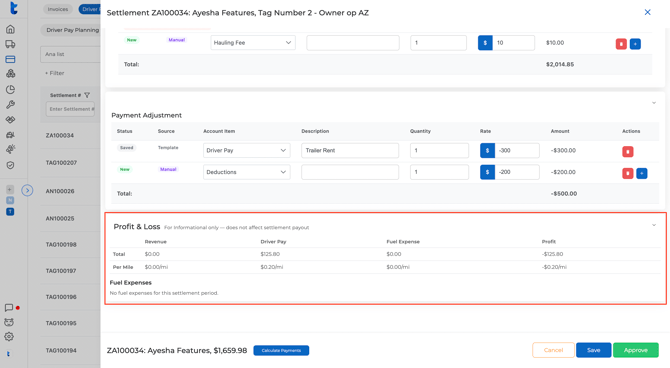Focus the Hauling Fee rate field showing 10

[513, 43]
